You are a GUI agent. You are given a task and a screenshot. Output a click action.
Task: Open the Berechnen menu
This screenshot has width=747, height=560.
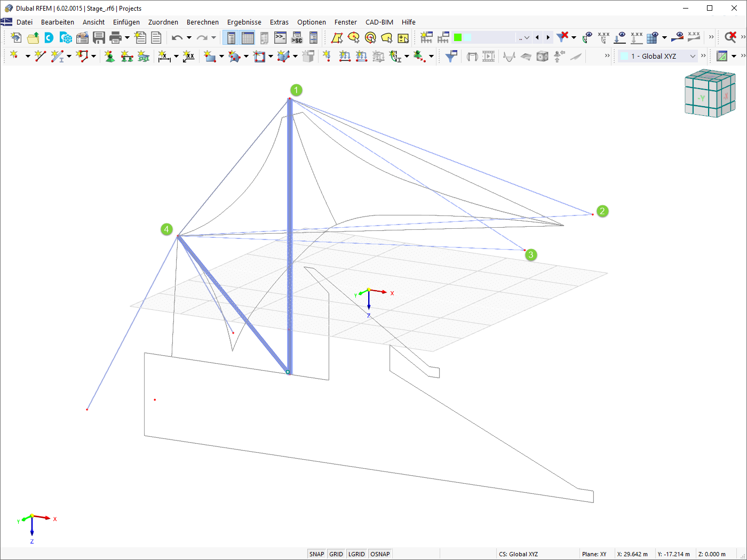point(203,22)
